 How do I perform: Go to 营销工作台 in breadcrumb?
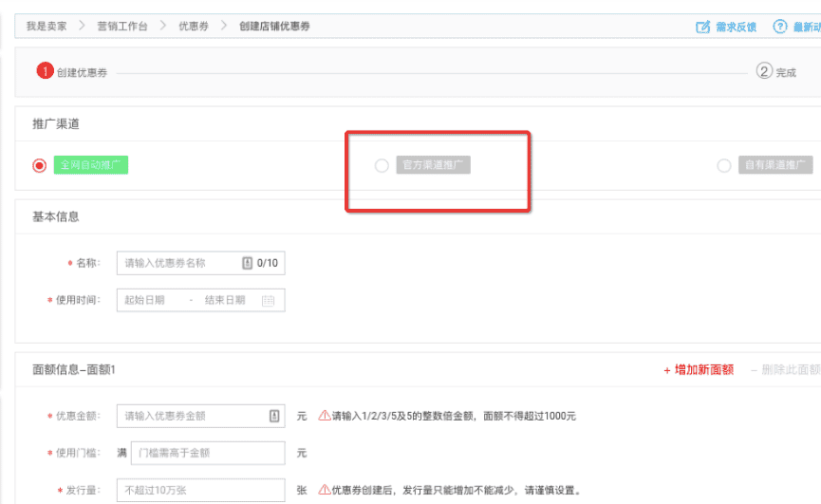[121, 26]
